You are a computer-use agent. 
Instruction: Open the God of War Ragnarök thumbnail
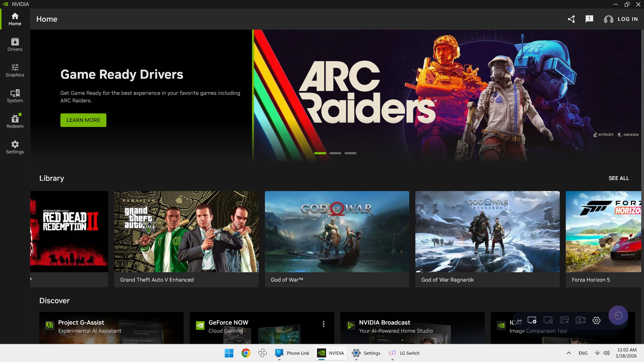click(x=487, y=232)
